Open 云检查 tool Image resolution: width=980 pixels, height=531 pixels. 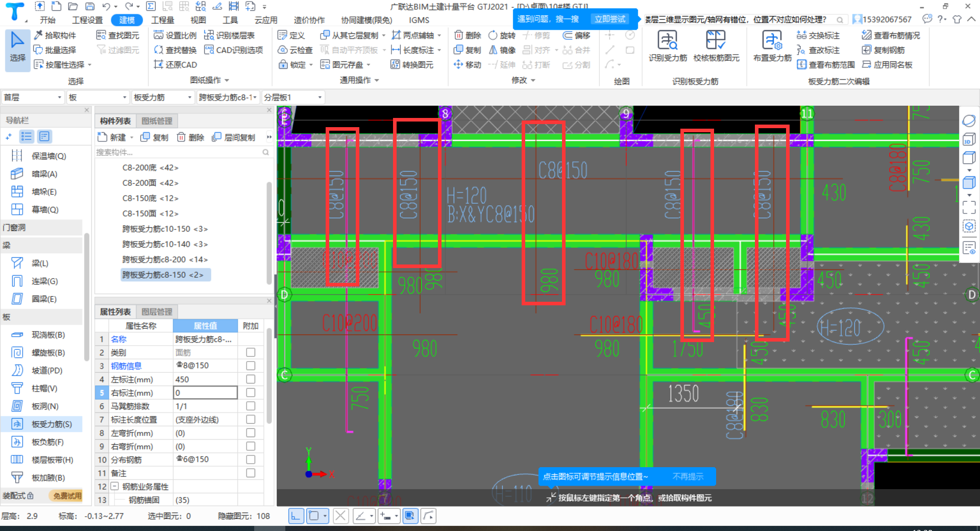point(295,50)
